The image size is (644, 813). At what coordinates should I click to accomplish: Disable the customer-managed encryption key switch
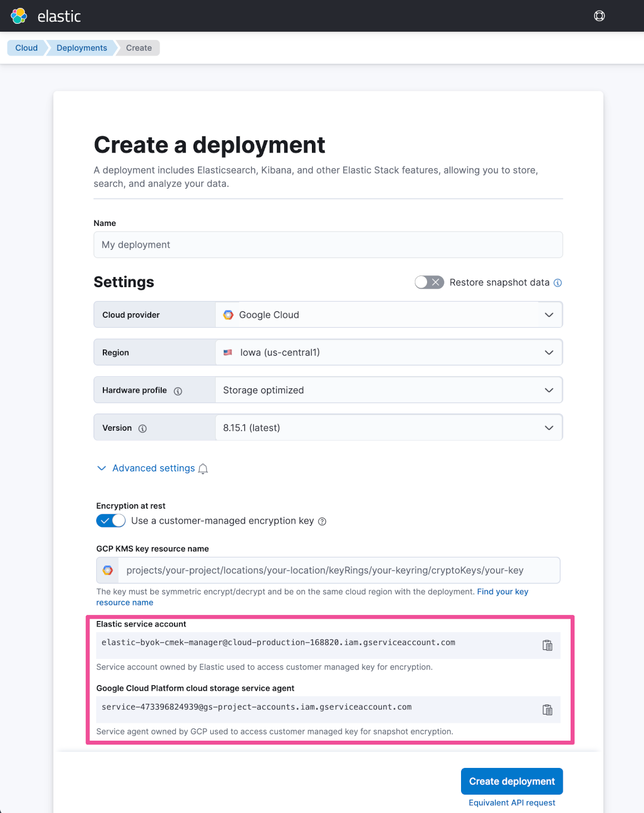pos(111,521)
